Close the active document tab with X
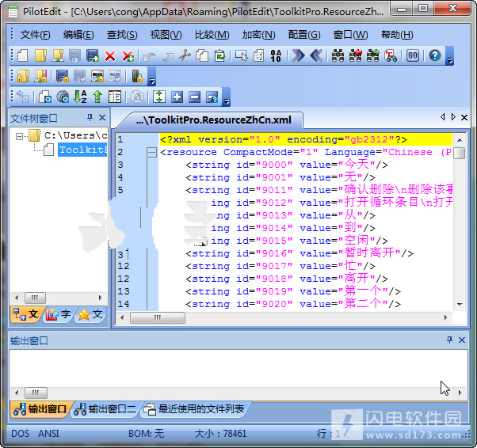477x448 pixels. (x=464, y=117)
